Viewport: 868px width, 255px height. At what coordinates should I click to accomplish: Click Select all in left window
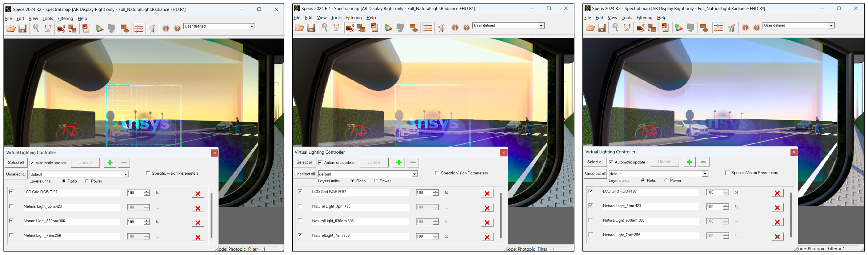click(16, 163)
